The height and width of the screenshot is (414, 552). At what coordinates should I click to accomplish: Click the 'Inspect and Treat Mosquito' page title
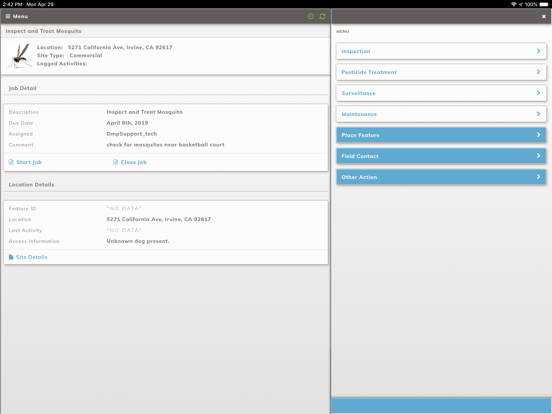(43, 31)
